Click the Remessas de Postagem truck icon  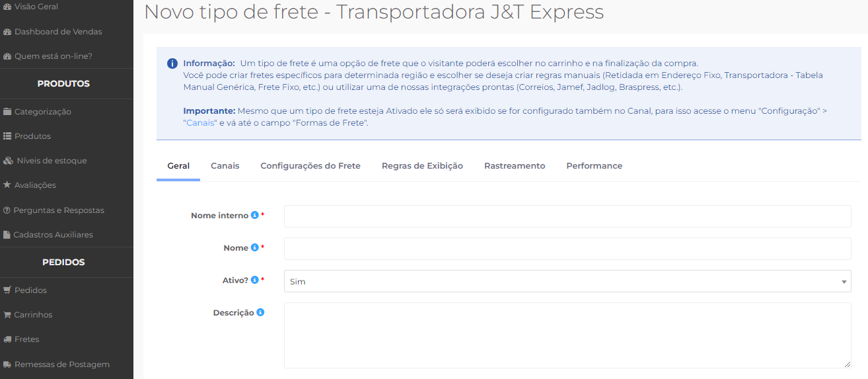(7, 364)
